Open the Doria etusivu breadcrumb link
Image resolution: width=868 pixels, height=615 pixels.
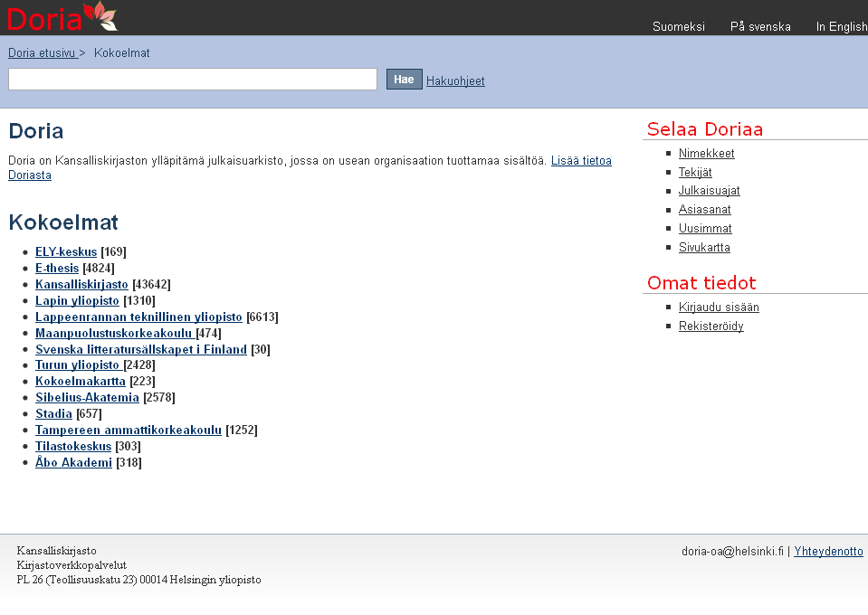[42, 53]
